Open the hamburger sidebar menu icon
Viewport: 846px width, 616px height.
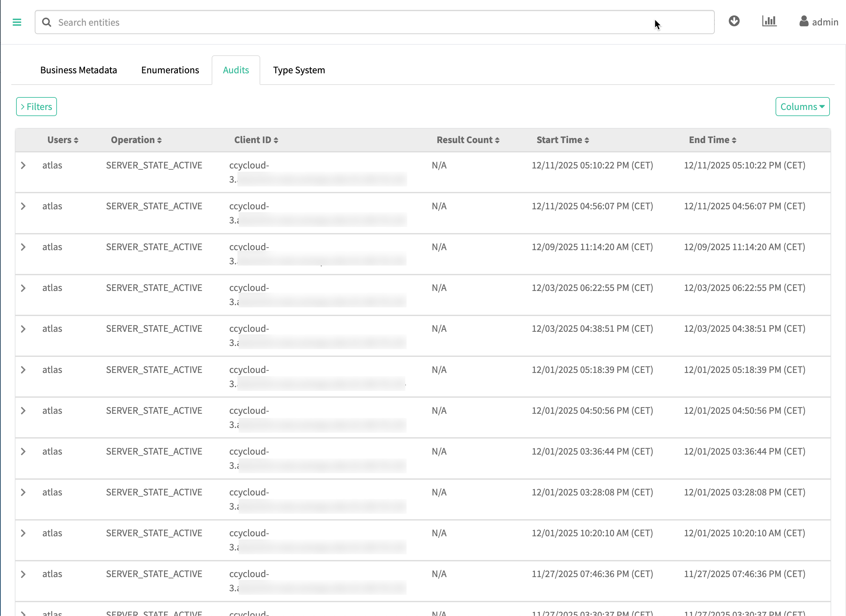click(17, 23)
